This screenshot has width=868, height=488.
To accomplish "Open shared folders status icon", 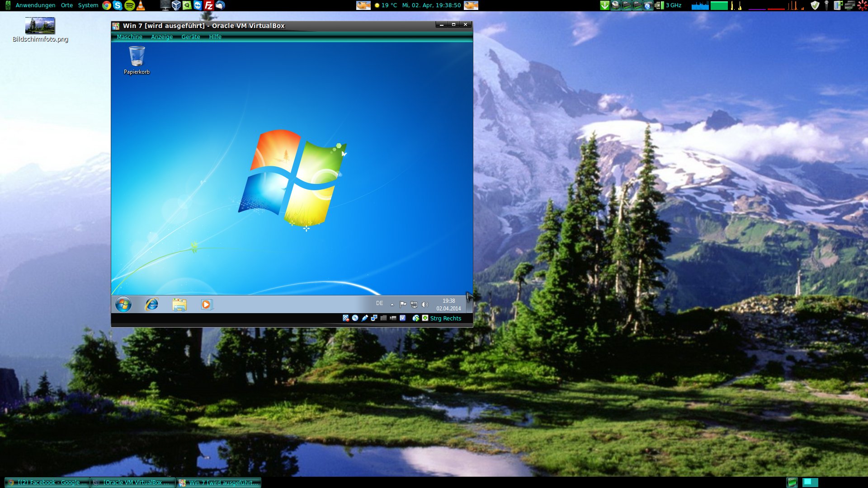I will click(x=383, y=318).
